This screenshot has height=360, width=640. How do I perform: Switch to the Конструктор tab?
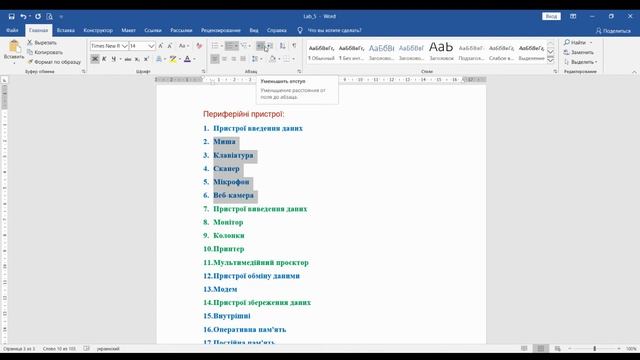point(98,30)
